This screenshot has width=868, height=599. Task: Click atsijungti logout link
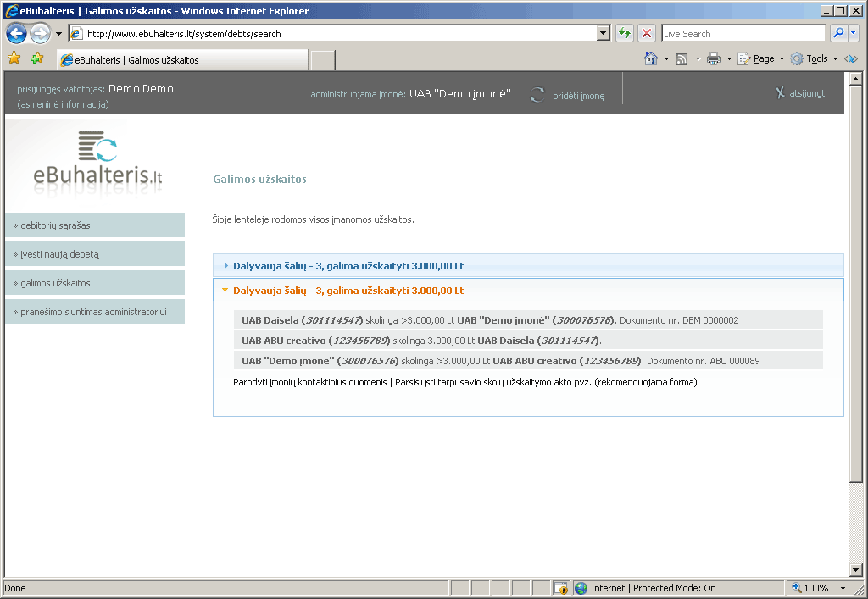click(808, 93)
